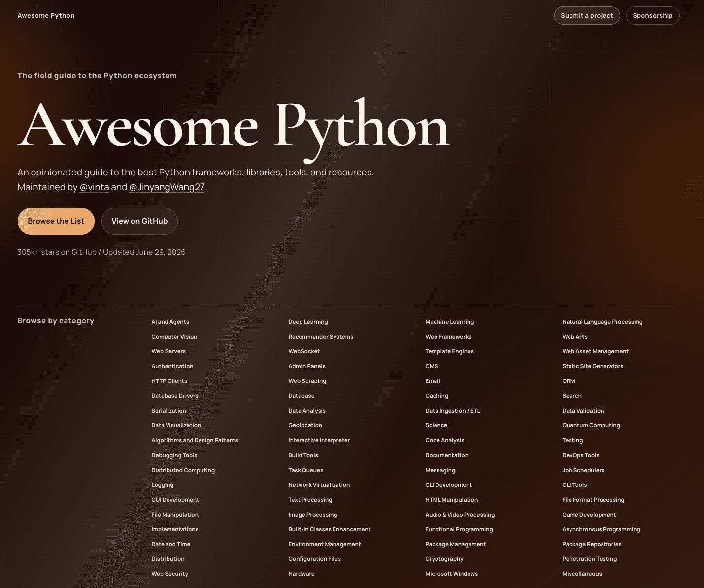Open the Caching category
704x588 pixels.
[436, 396]
